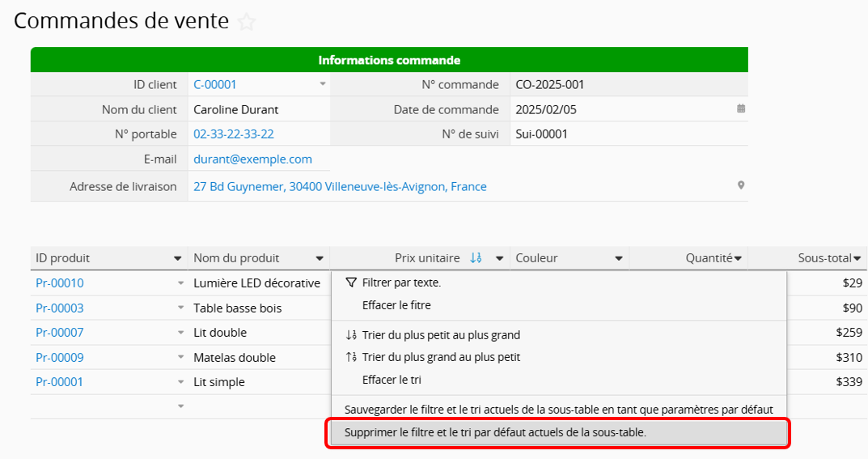The image size is (868, 459).
Task: Expand the ID client dropdown arrow
Action: point(322,84)
